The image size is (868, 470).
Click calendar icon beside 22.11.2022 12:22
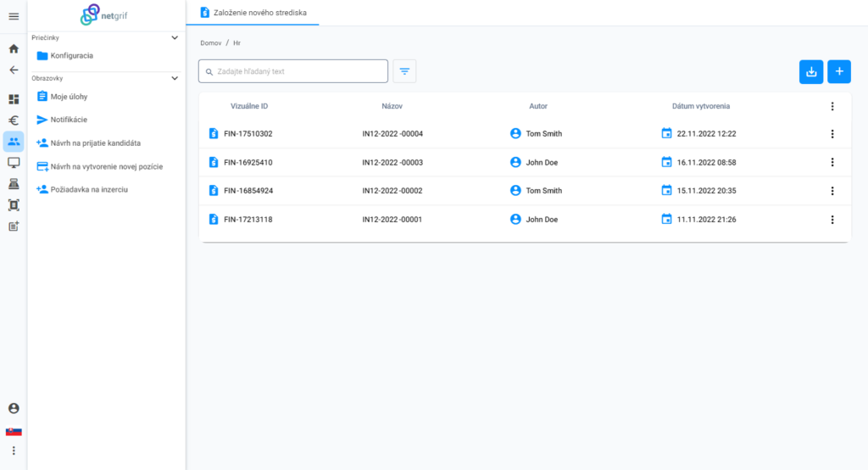pyautogui.click(x=666, y=133)
